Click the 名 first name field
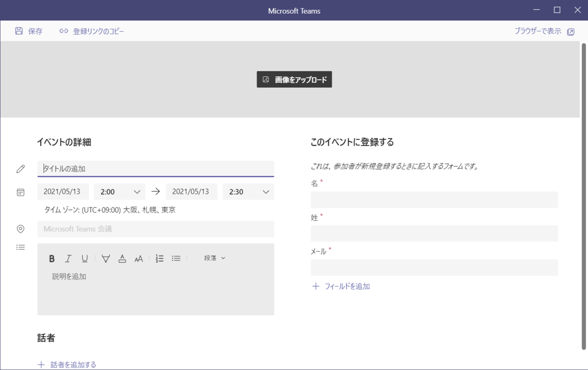 click(x=434, y=200)
